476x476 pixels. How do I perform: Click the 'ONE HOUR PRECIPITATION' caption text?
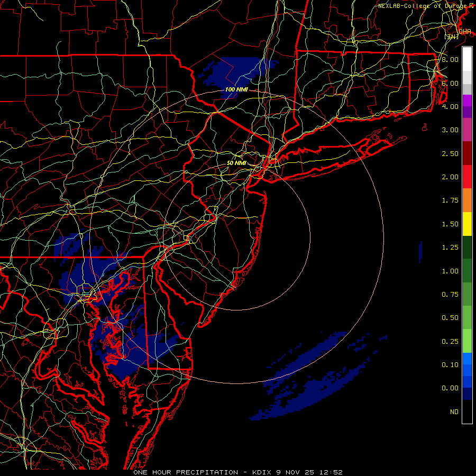tap(186, 472)
